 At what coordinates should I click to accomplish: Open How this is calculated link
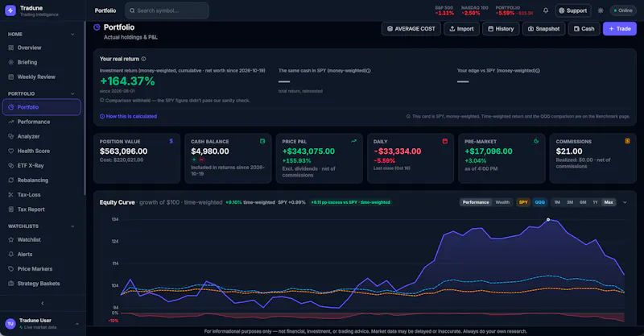[129, 116]
